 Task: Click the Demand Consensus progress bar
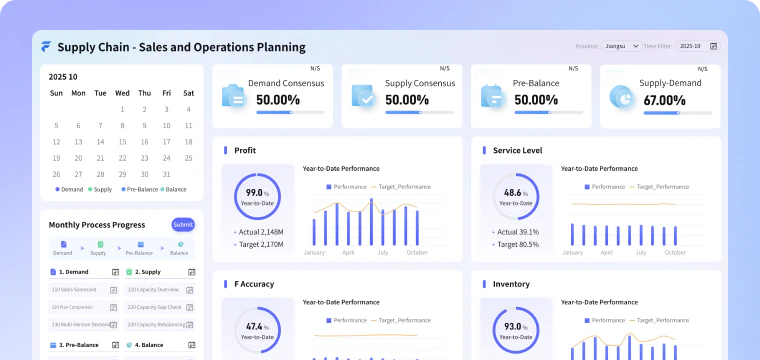290,112
